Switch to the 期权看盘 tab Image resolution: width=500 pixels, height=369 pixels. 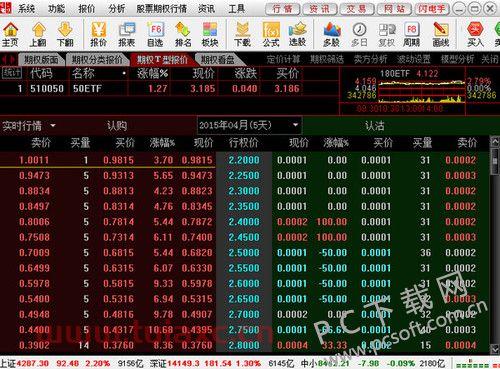(x=217, y=60)
